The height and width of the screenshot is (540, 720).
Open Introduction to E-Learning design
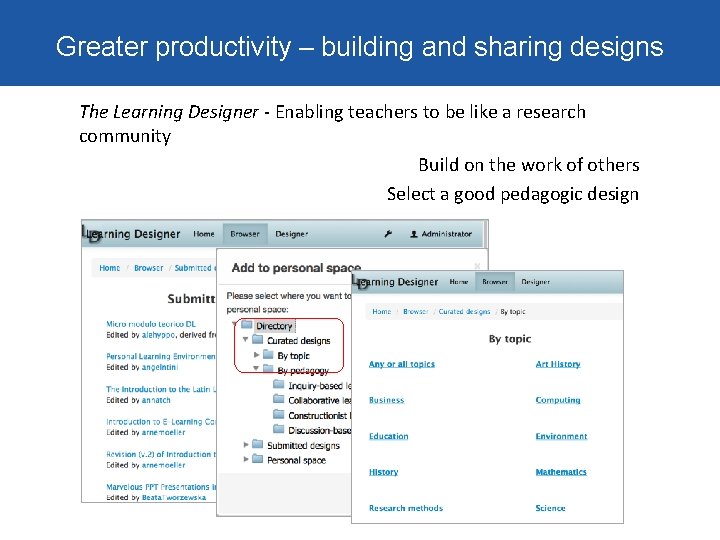161,422
